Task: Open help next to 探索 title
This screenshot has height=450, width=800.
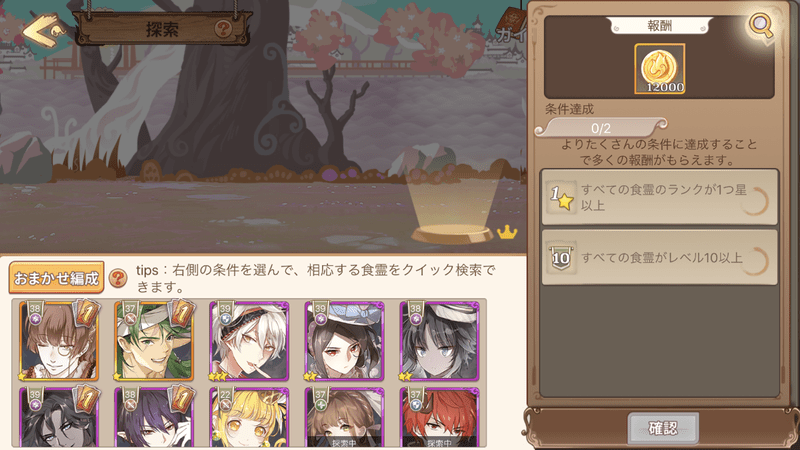Action: 223,29
